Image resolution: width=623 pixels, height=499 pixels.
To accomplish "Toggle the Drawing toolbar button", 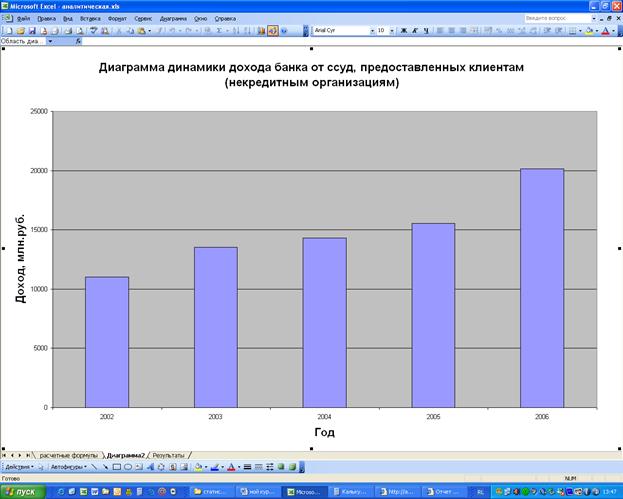I will tap(273, 31).
